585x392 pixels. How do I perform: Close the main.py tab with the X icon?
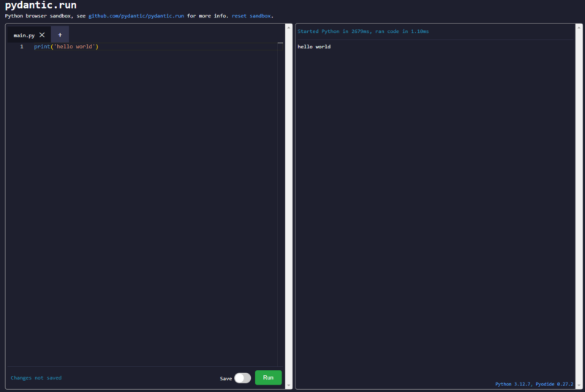point(42,35)
